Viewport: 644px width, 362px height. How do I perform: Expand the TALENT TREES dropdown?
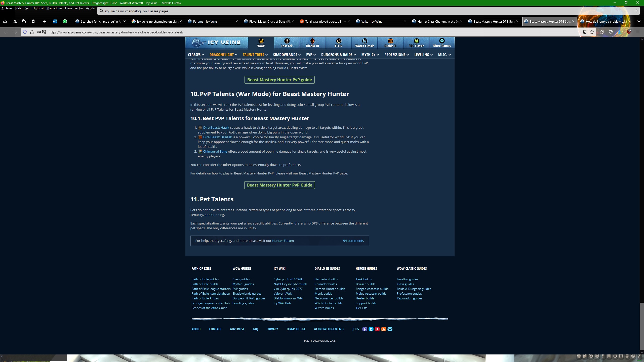255,55
